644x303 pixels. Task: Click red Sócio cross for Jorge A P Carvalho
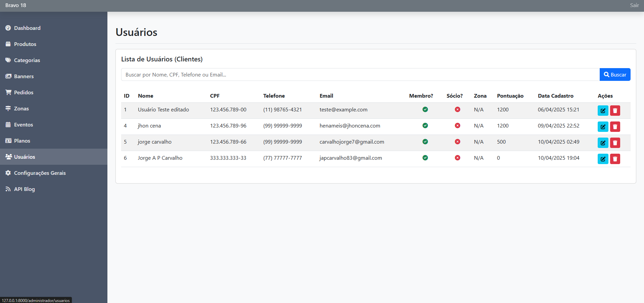tap(457, 158)
